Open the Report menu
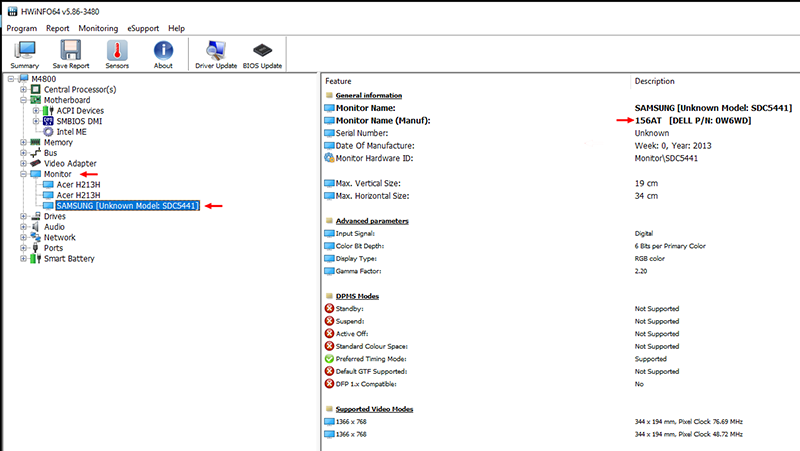This screenshot has height=451, width=800. (x=58, y=28)
